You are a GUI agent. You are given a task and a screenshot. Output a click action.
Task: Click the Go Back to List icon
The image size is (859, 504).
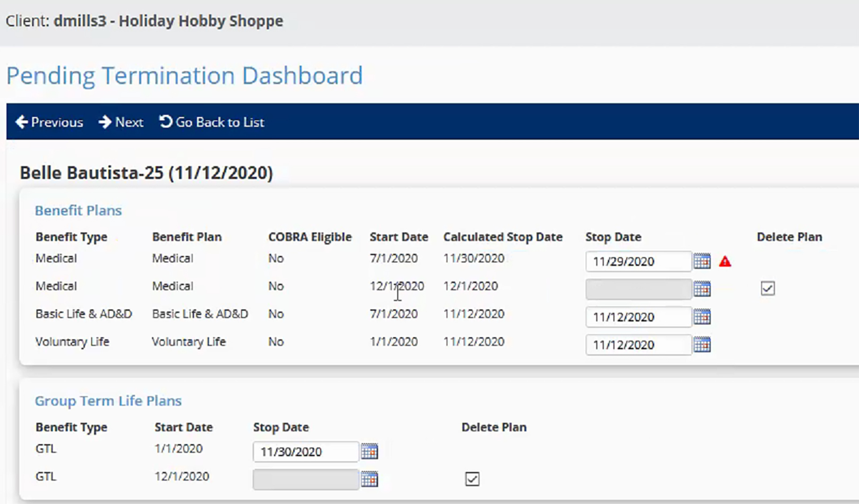pyautogui.click(x=166, y=122)
